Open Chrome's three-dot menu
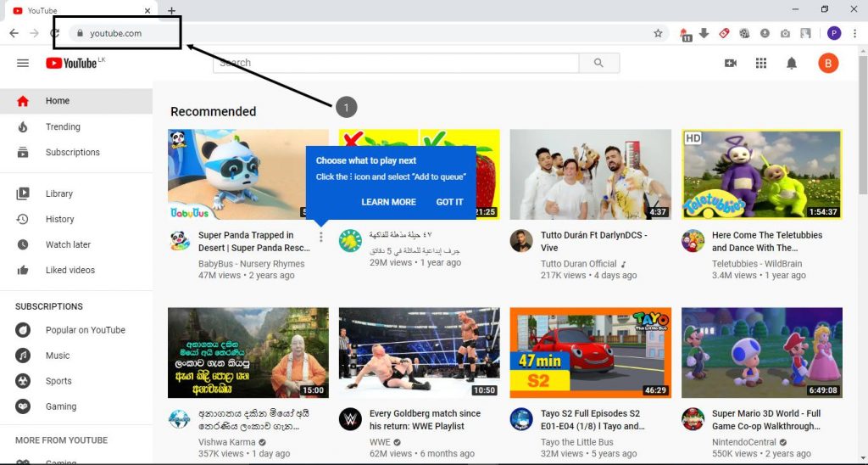This screenshot has width=868, height=465. click(855, 33)
